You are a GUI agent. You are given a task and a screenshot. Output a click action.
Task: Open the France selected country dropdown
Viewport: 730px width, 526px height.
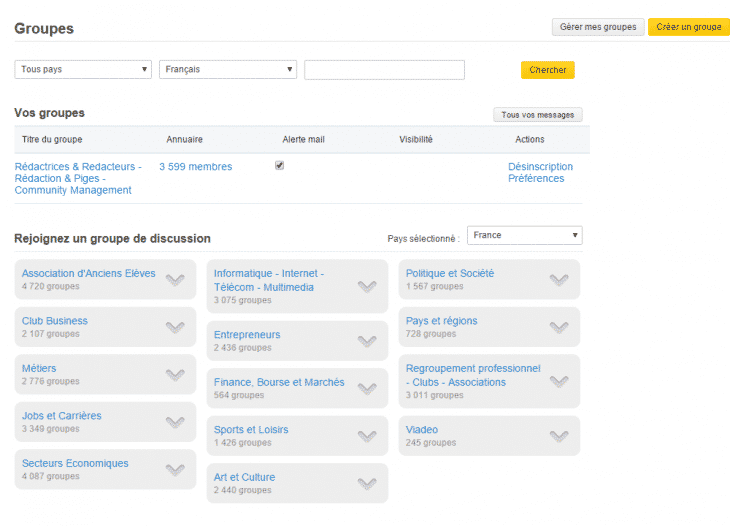[x=525, y=235]
